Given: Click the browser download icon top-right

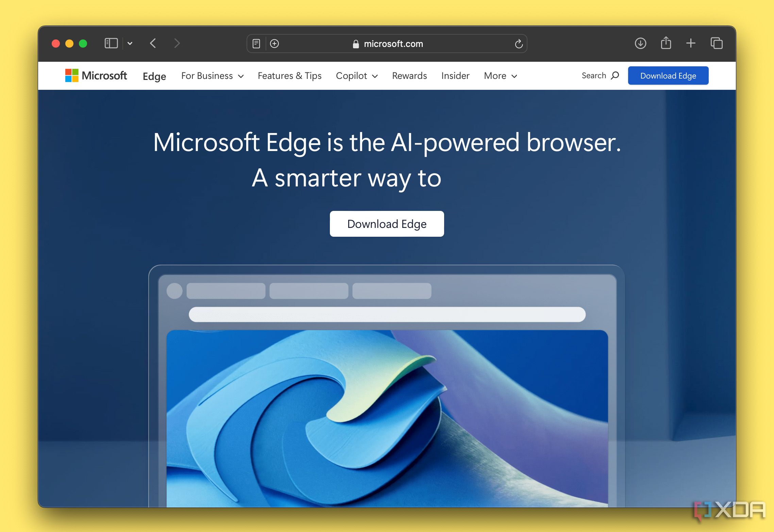Looking at the screenshot, I should coord(641,43).
